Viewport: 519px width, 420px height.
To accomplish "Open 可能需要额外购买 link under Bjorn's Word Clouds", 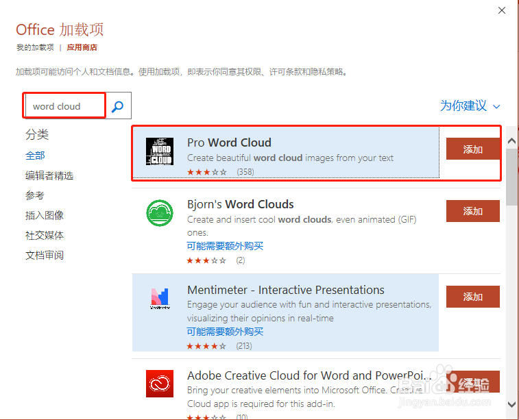I will 225,246.
